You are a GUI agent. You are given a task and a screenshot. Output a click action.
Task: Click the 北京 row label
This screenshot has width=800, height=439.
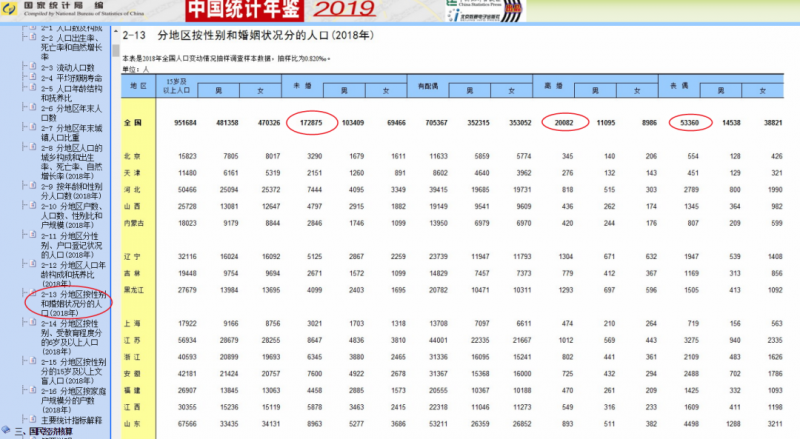tap(132, 156)
